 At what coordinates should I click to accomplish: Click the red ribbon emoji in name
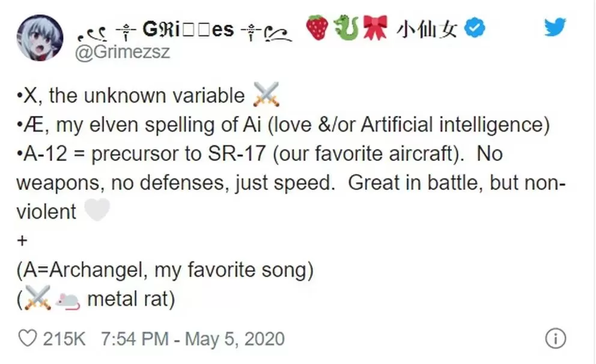(375, 28)
